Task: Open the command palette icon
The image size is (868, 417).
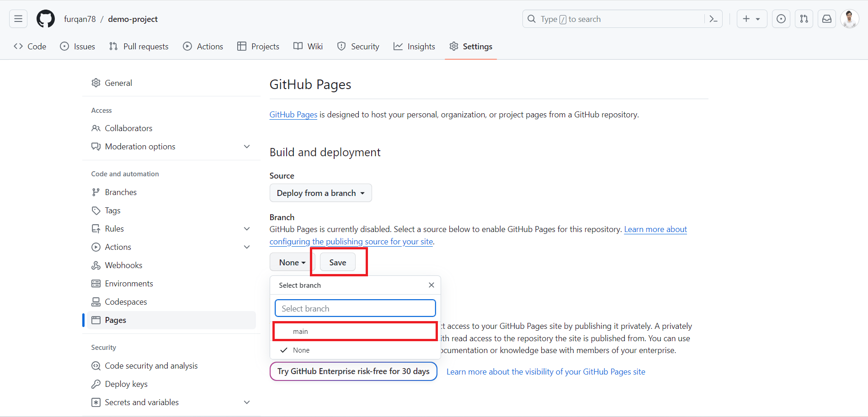Action: [x=713, y=19]
